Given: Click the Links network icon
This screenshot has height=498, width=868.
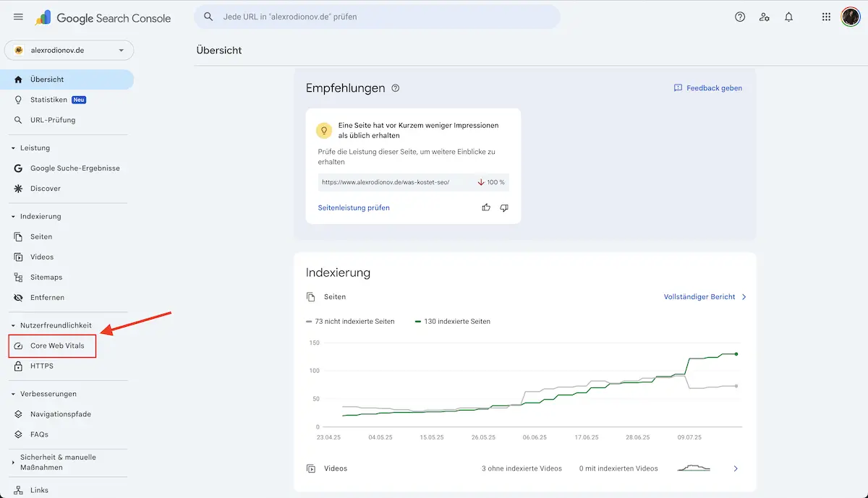Looking at the screenshot, I should pos(18,490).
